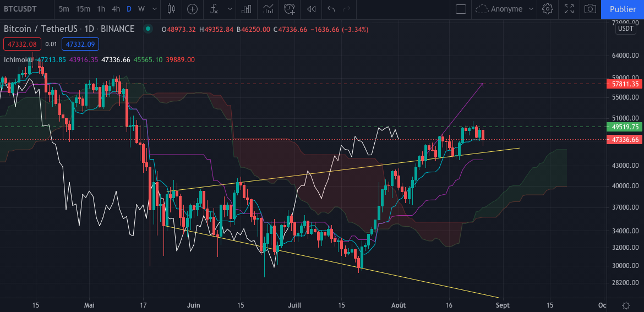Toggle the green market status dot
Image resolution: width=644 pixels, height=312 pixels.
[x=147, y=29]
